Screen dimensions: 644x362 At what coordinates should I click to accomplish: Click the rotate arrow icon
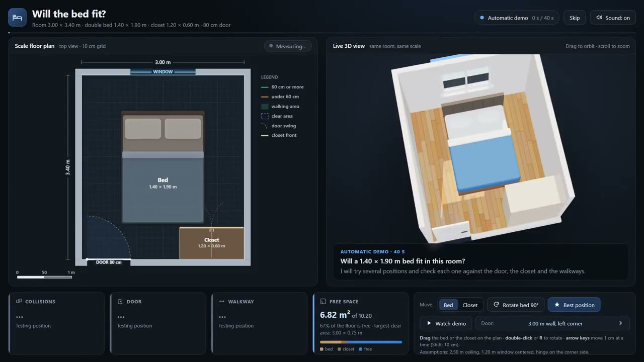pos(496,305)
